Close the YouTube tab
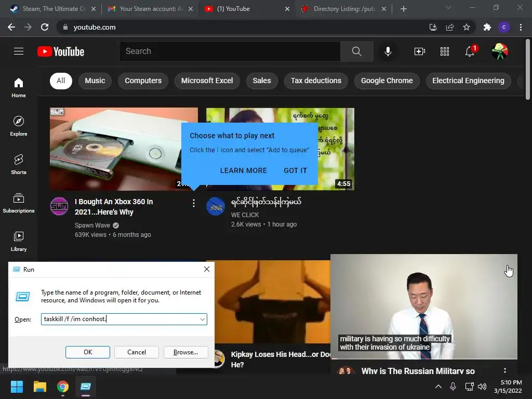 point(287,9)
